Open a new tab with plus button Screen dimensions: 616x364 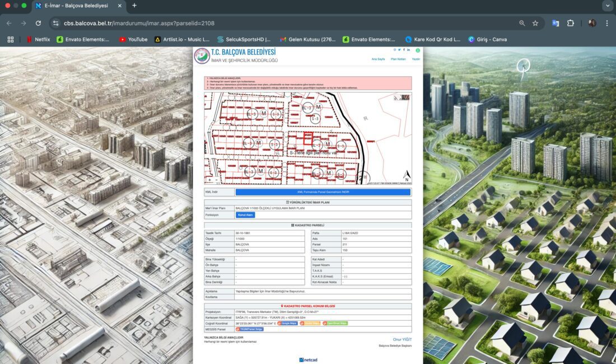pyautogui.click(x=134, y=6)
